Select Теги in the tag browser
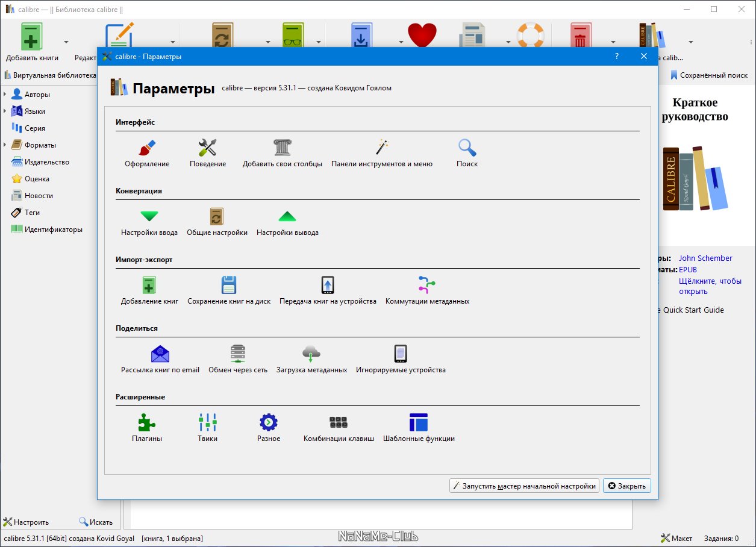This screenshot has height=547, width=756. (32, 213)
